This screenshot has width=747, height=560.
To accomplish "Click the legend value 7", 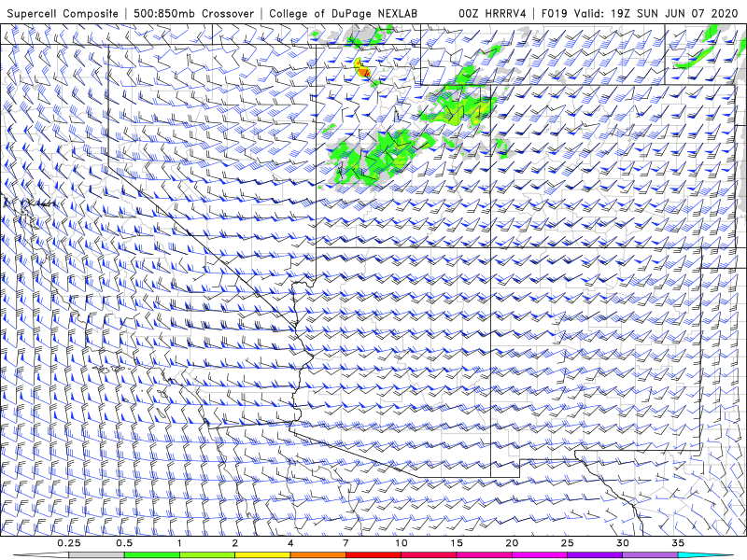I will (x=345, y=543).
